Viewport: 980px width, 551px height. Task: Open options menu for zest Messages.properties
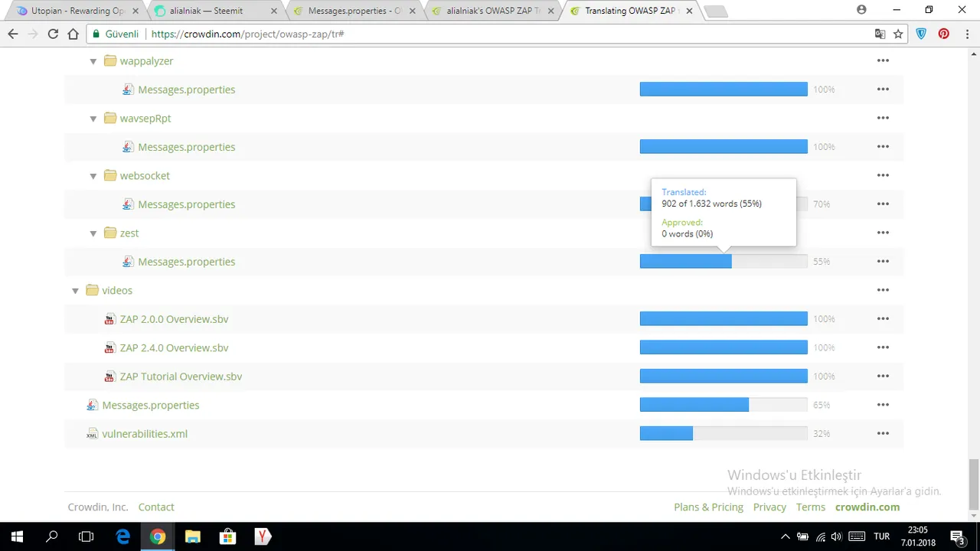tap(883, 262)
